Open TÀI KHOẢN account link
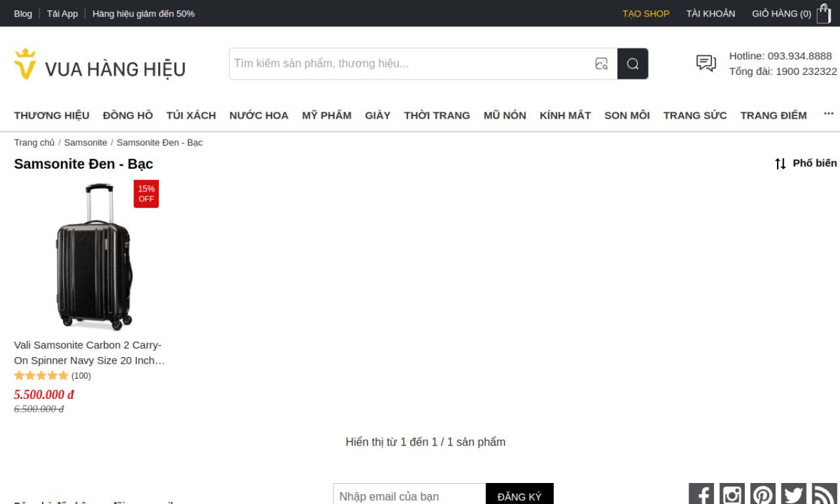The image size is (840, 504). [x=711, y=14]
